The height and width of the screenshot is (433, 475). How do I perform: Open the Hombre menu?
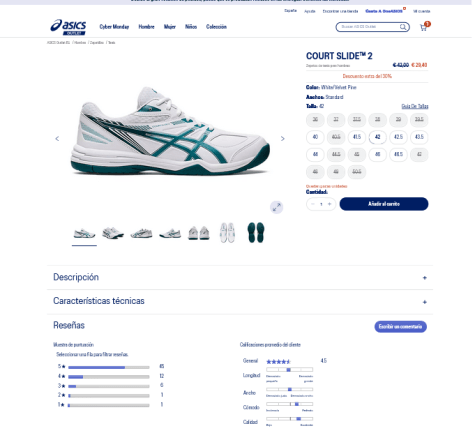[146, 27]
